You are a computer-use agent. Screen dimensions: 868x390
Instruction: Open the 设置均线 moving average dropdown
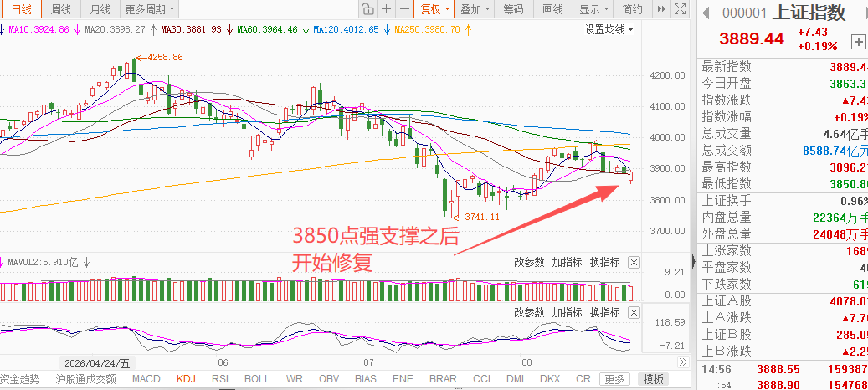point(609,30)
